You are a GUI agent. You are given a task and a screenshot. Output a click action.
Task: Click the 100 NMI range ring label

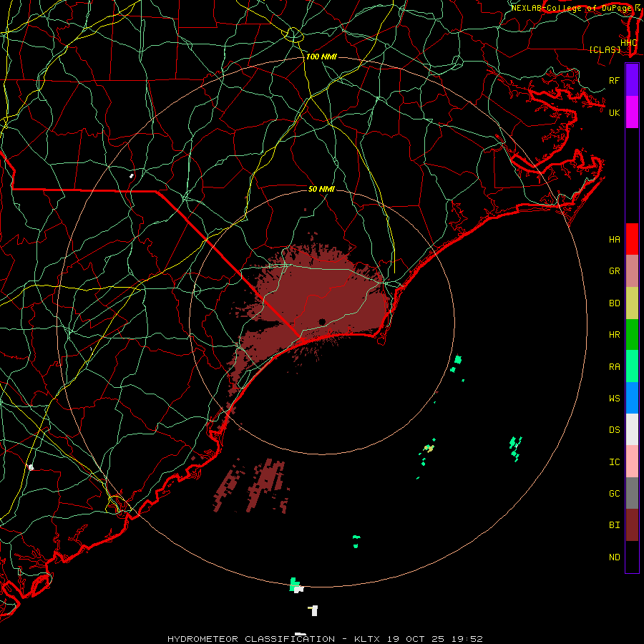click(321, 57)
